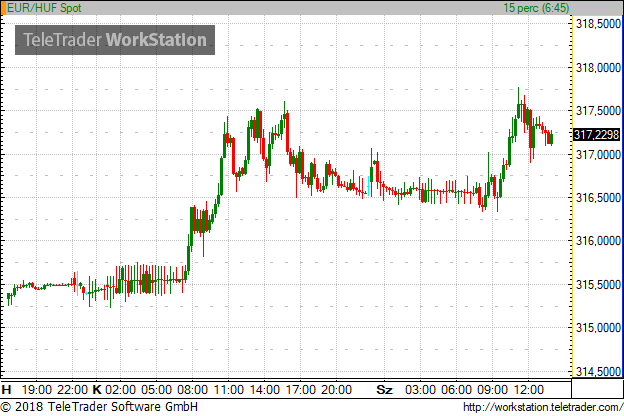Click the 05:00 time axis label
Screen dimensions: 624x416
tap(156, 389)
